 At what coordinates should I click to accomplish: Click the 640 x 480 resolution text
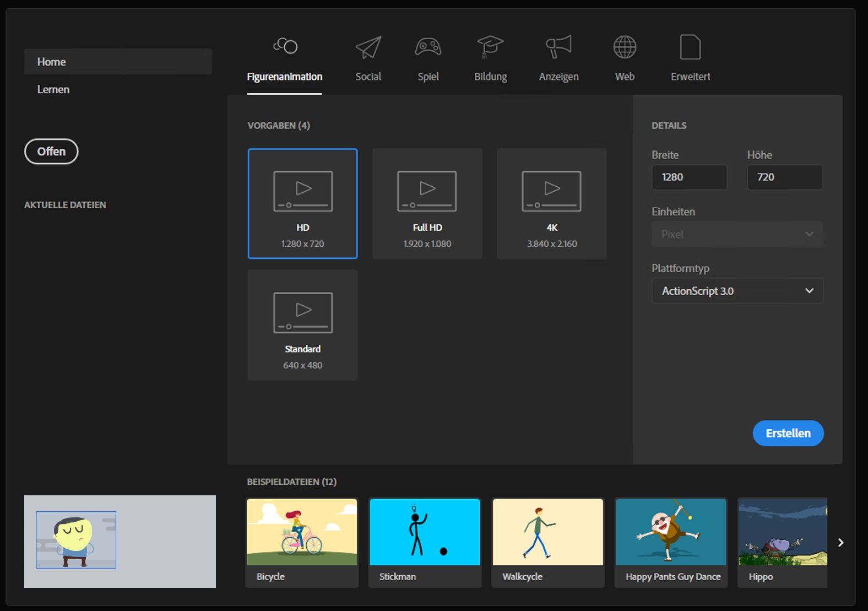[303, 365]
